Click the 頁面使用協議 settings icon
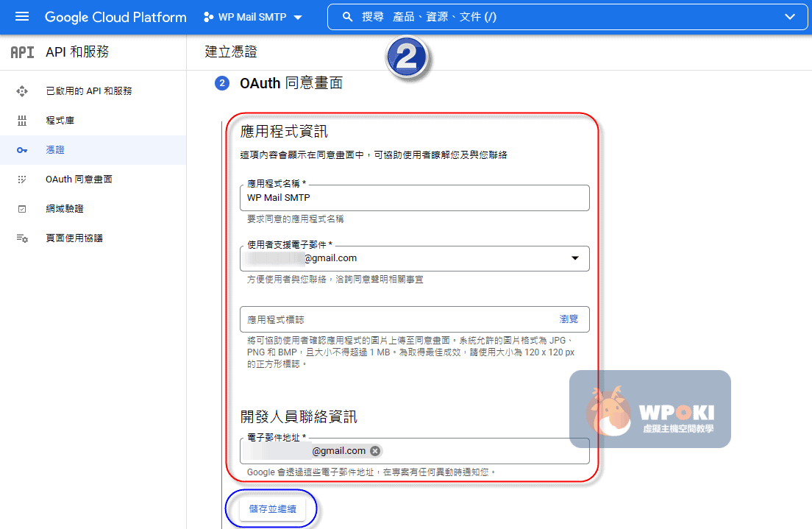Viewport: 812px width, 529px height. (22, 238)
